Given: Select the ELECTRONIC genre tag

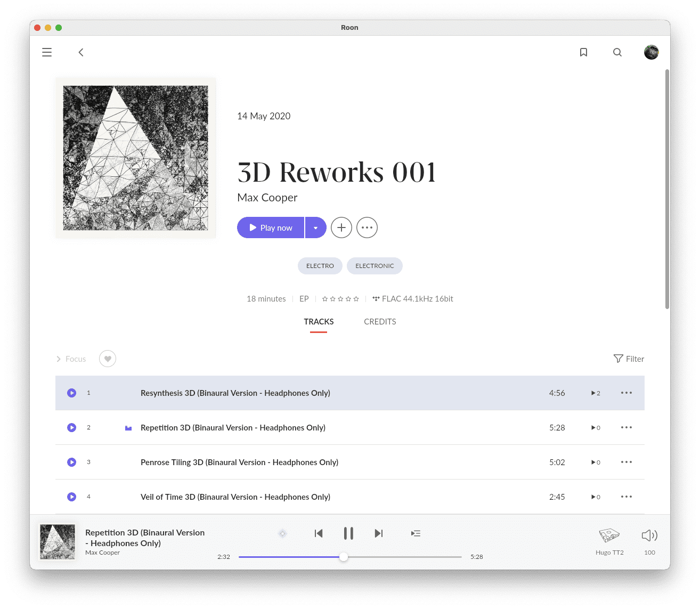Looking at the screenshot, I should 375,266.
